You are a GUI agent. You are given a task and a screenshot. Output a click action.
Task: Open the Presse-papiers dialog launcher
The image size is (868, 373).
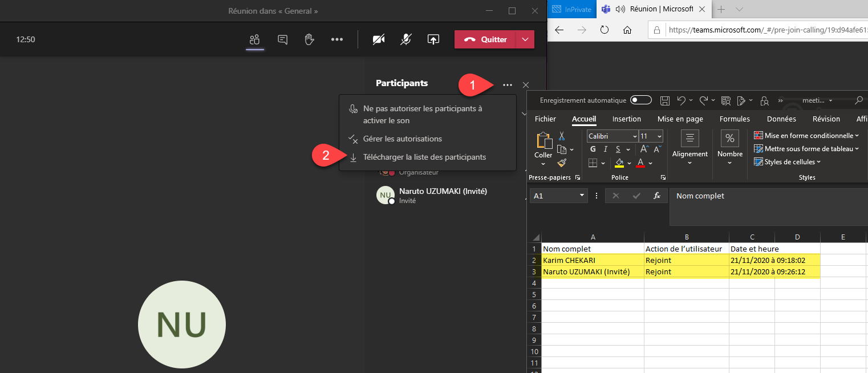click(578, 178)
